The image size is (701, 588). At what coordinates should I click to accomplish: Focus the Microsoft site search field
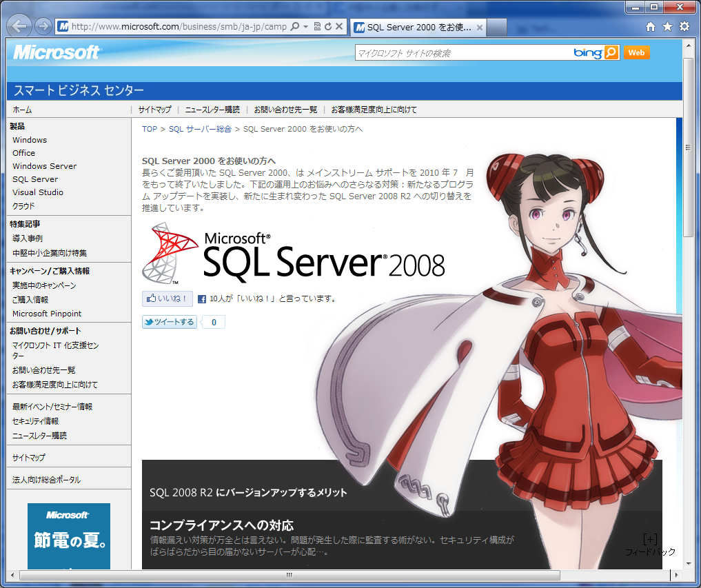pos(463,53)
